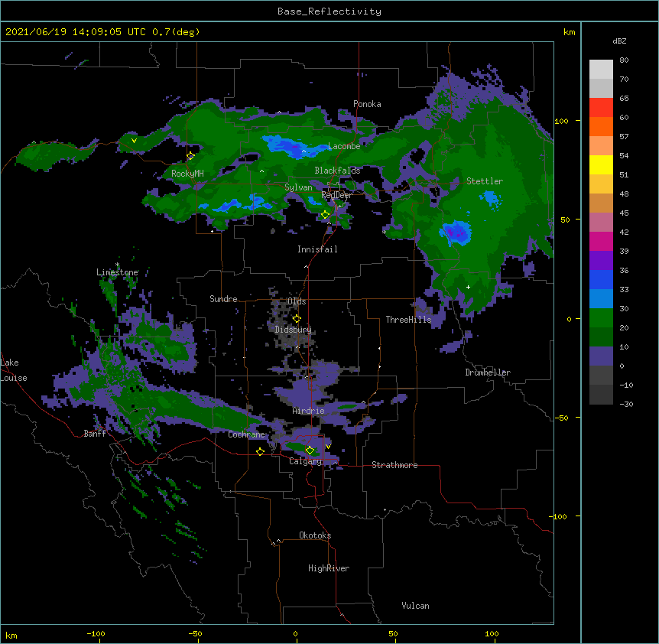Click the Base_Reflectivity title text

click(329, 11)
